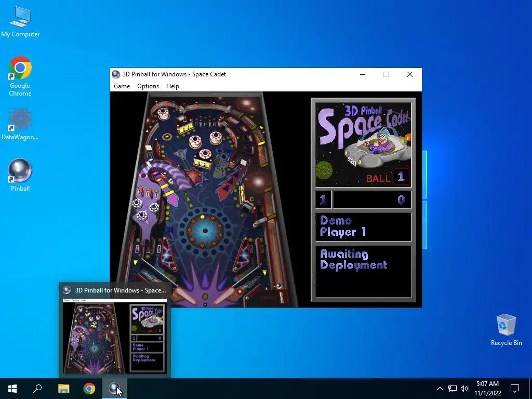Screen dimensions: 532x399
Task: Click the pinball icon in window title bar
Action: coord(116,74)
